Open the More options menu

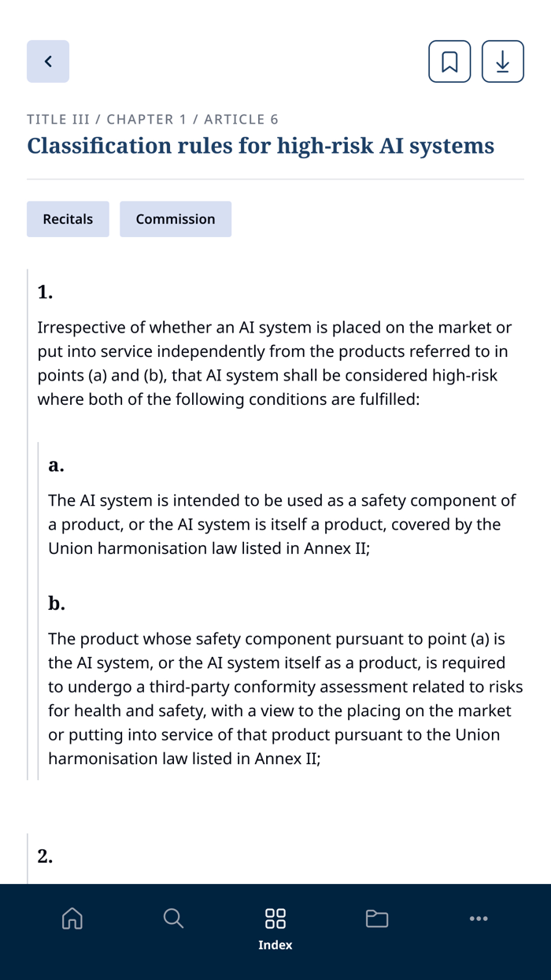pos(479,919)
